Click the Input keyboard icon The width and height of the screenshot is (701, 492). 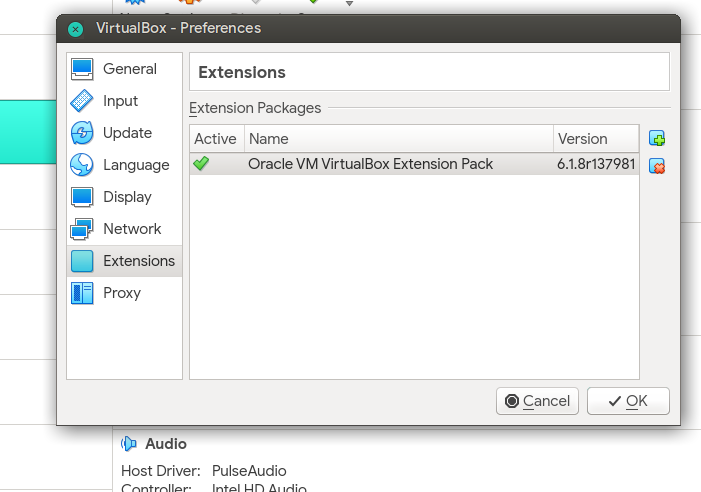tap(83, 101)
